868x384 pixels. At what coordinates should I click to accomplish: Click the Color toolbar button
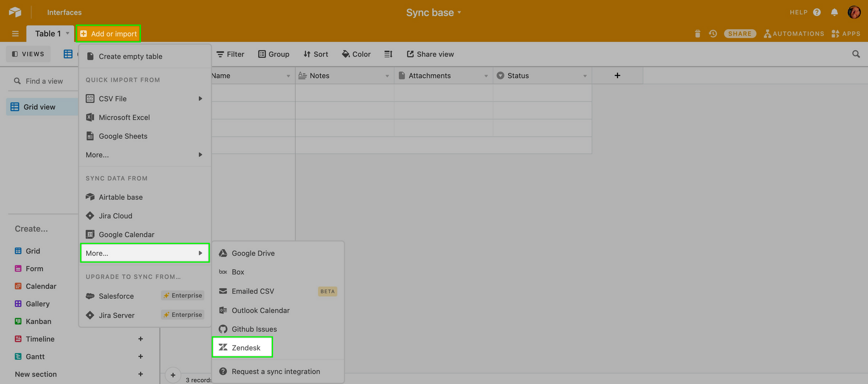point(356,54)
